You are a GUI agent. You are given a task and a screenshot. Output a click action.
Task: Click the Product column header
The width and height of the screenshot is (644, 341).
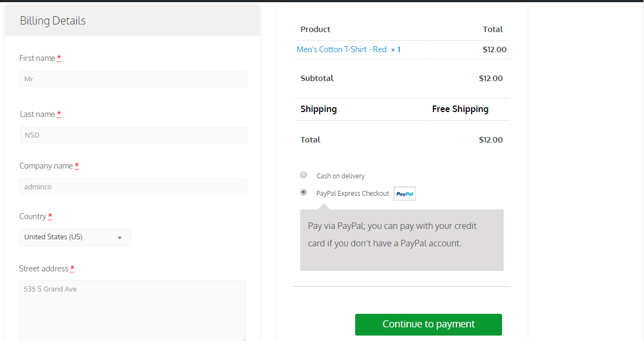tap(315, 29)
